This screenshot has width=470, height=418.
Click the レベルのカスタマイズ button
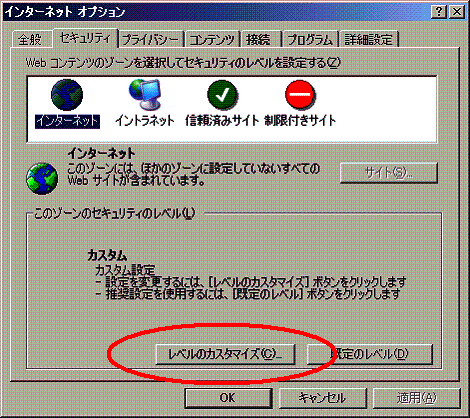[x=225, y=354]
